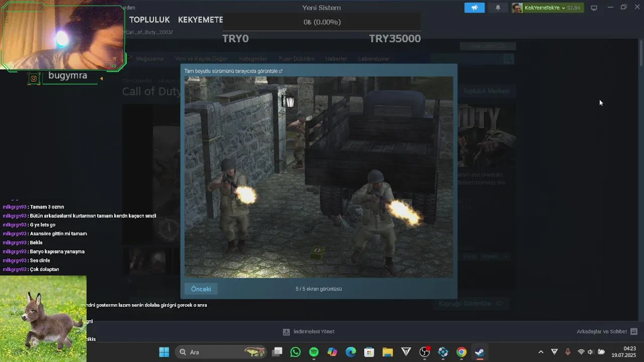Image resolution: width=644 pixels, height=362 pixels.
Task: Click the KekYemeTekYe profile avatar
Action: pyautogui.click(x=517, y=8)
